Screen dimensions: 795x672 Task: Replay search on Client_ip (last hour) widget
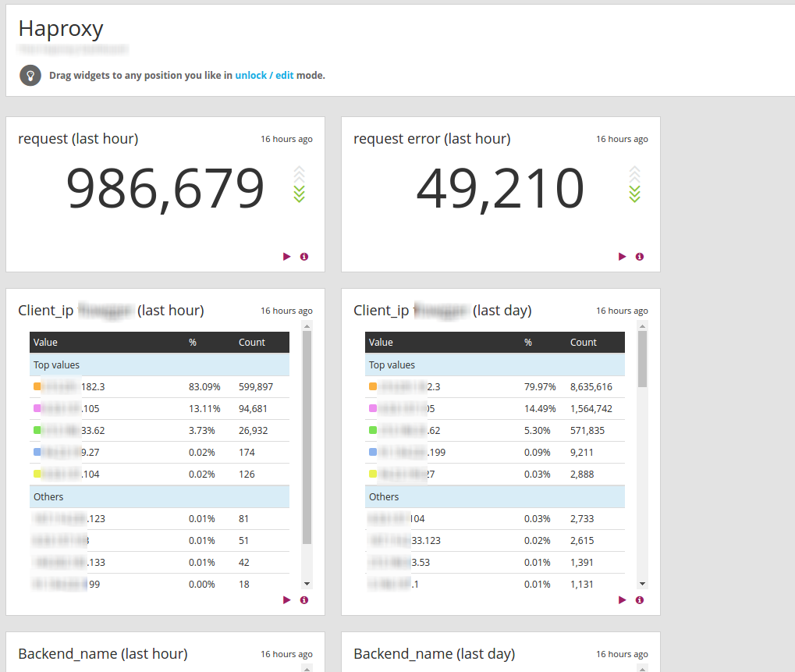286,599
